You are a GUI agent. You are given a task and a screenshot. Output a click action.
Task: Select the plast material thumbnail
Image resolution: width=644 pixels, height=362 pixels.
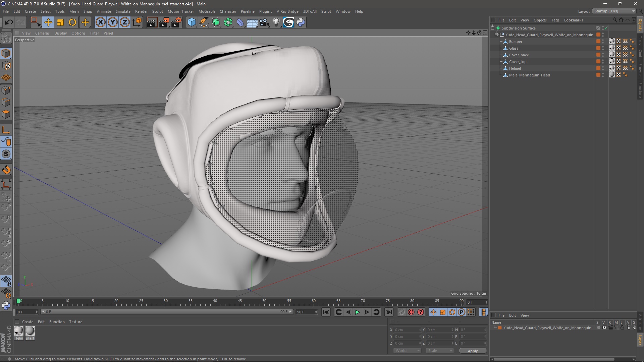(x=30, y=331)
